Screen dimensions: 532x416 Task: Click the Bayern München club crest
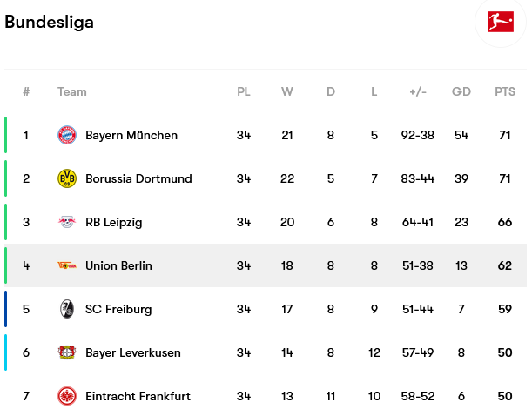(67, 135)
